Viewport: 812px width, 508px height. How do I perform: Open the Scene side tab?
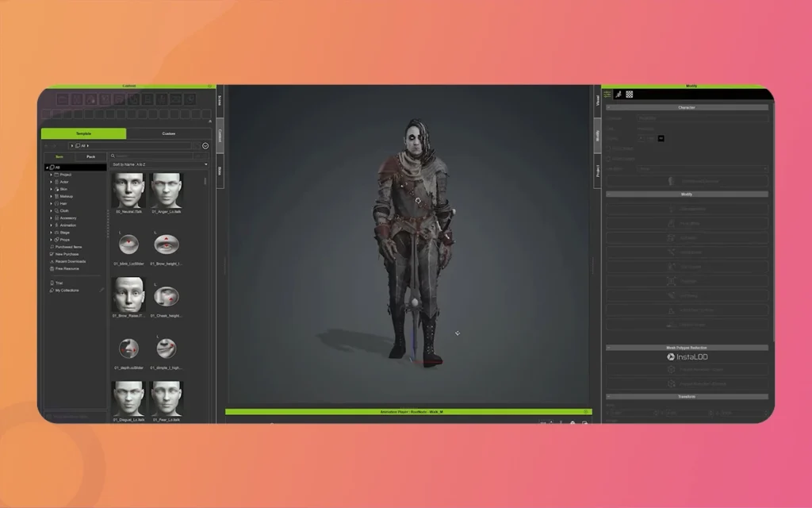coord(220,100)
